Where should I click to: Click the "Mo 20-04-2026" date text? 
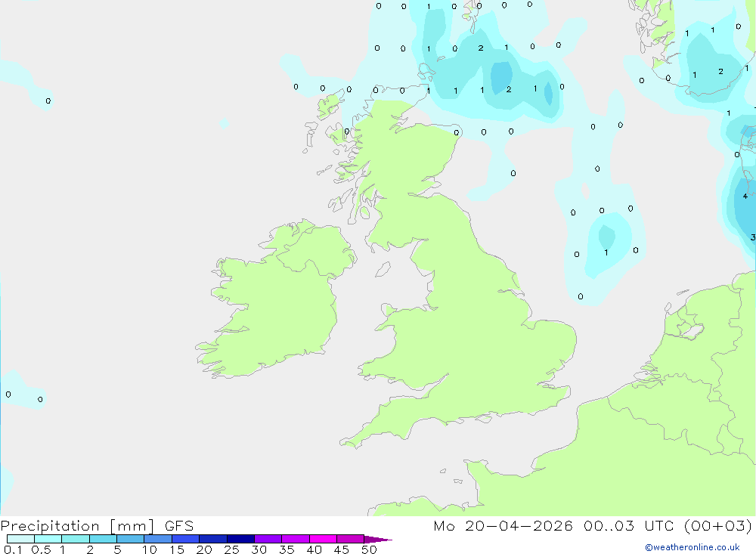click(x=503, y=526)
